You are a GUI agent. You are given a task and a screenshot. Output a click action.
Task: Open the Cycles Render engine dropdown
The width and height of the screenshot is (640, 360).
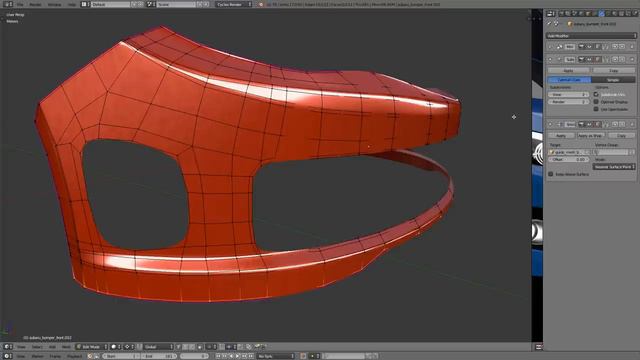pos(233,4)
